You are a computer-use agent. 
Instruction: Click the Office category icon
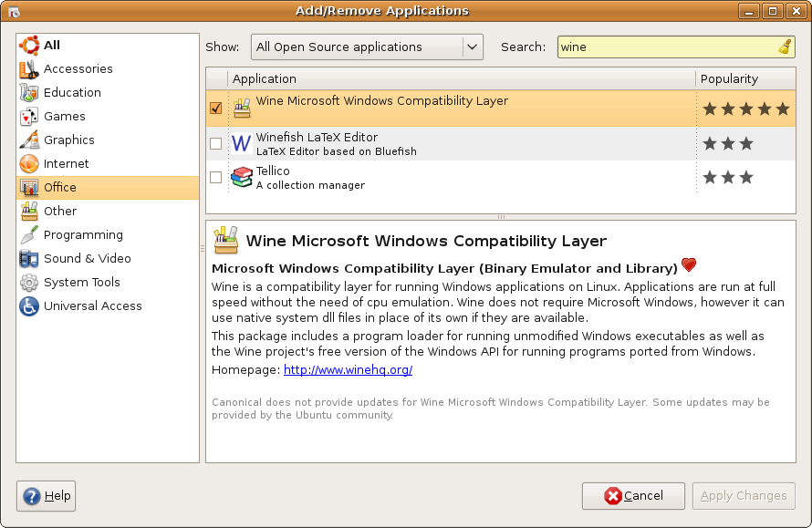click(x=29, y=187)
